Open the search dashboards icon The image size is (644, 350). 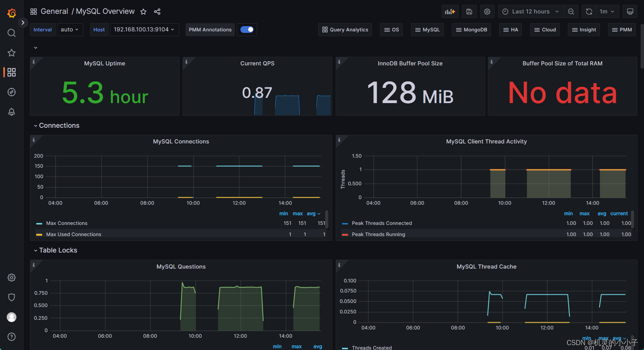coord(12,33)
